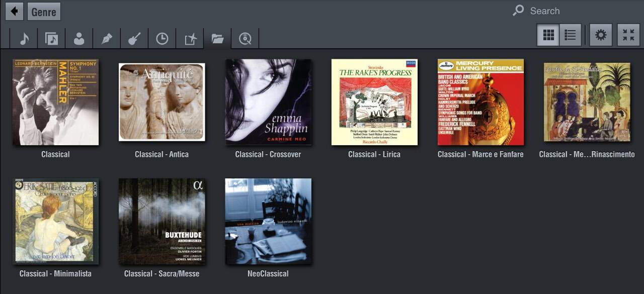Open the tracks tab with the music note
The height and width of the screenshot is (294, 644).
(24, 39)
